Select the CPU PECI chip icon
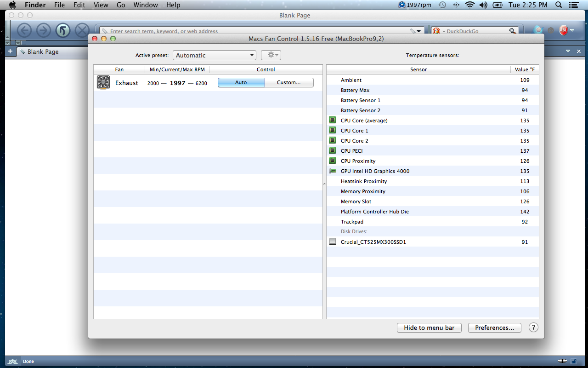The height and width of the screenshot is (368, 588). click(x=333, y=150)
